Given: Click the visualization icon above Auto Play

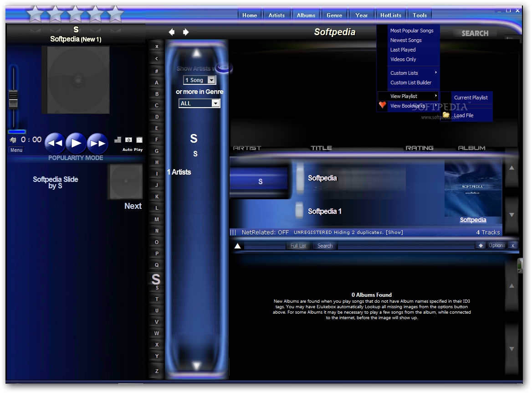Looking at the screenshot, I should coord(128,140).
